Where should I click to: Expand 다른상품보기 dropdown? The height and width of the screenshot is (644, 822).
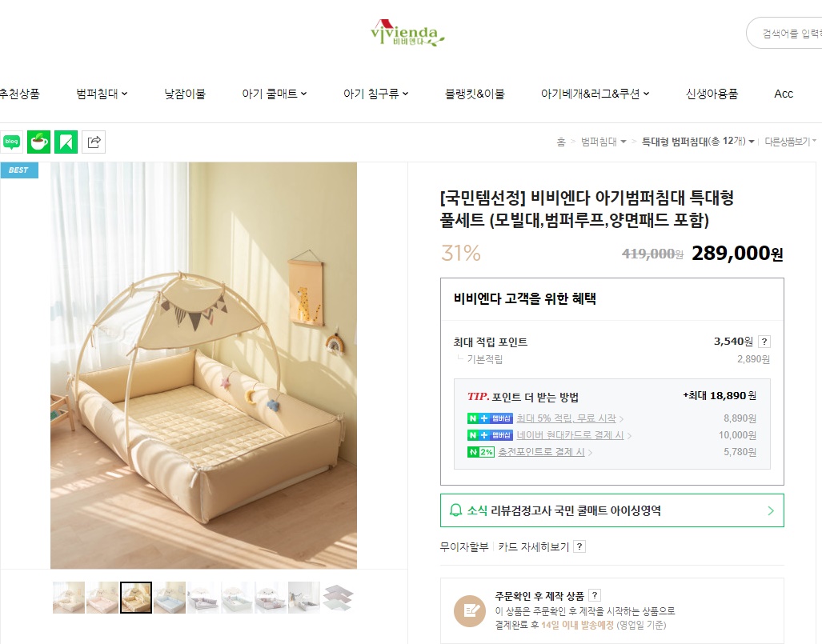tap(790, 142)
